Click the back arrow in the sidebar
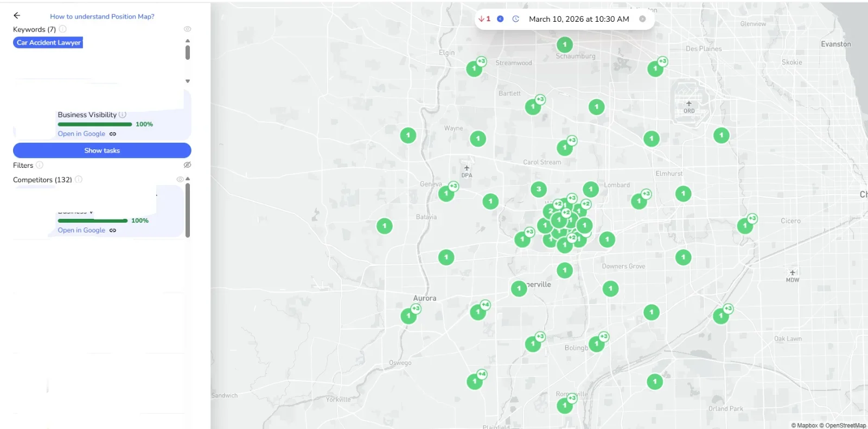This screenshot has width=868, height=429. (x=17, y=16)
